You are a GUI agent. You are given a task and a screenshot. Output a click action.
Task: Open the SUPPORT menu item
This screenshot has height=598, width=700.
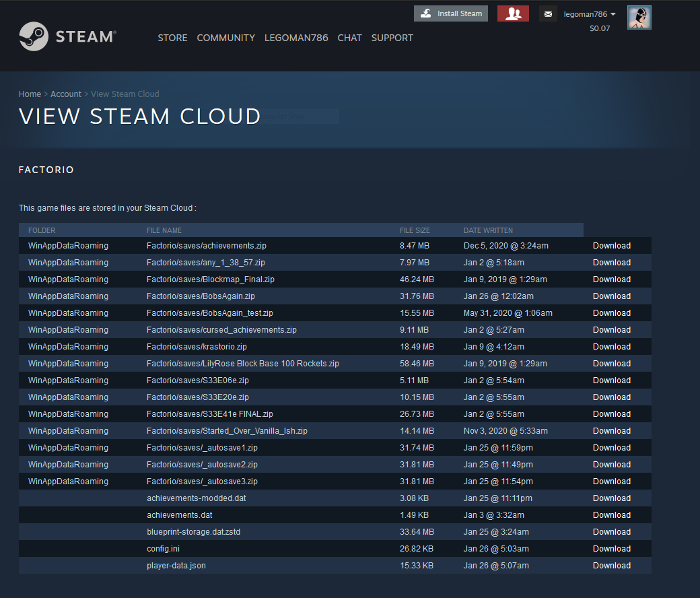(392, 38)
